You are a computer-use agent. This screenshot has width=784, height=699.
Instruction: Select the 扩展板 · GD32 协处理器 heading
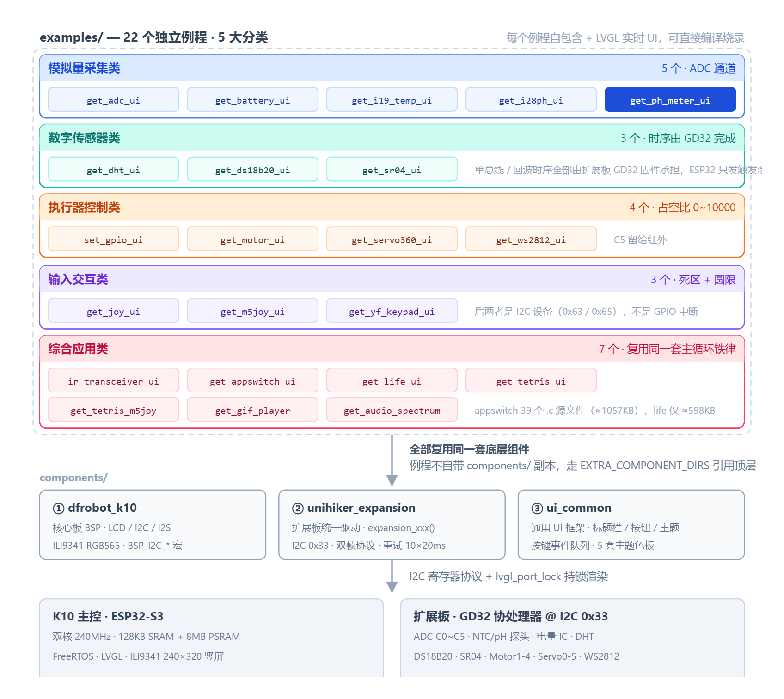coord(511,616)
